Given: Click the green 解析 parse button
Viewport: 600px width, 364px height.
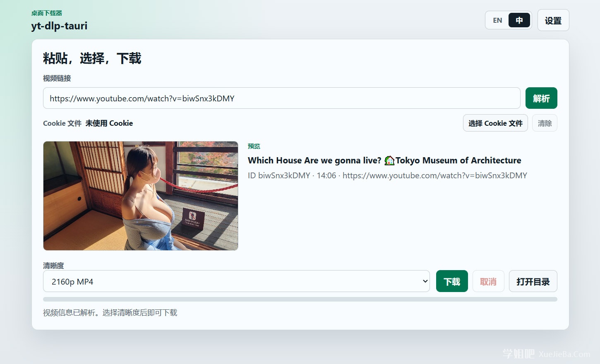Looking at the screenshot, I should pyautogui.click(x=541, y=98).
